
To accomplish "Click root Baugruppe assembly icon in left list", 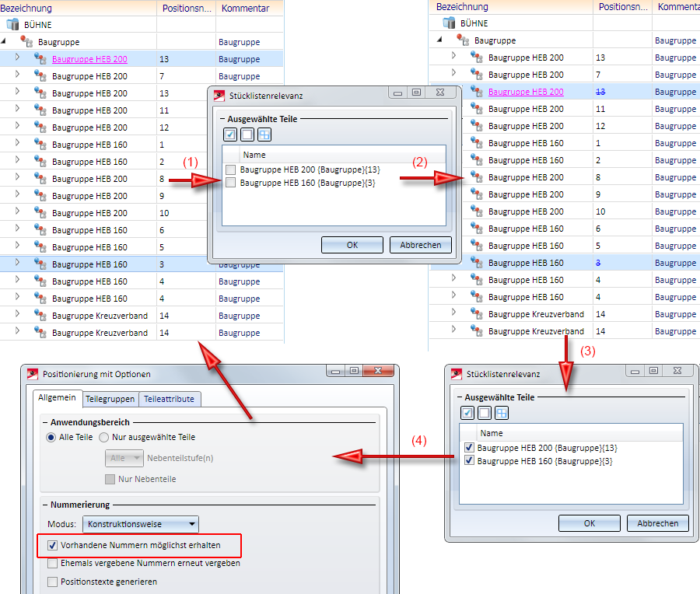I will pyautogui.click(x=26, y=41).
